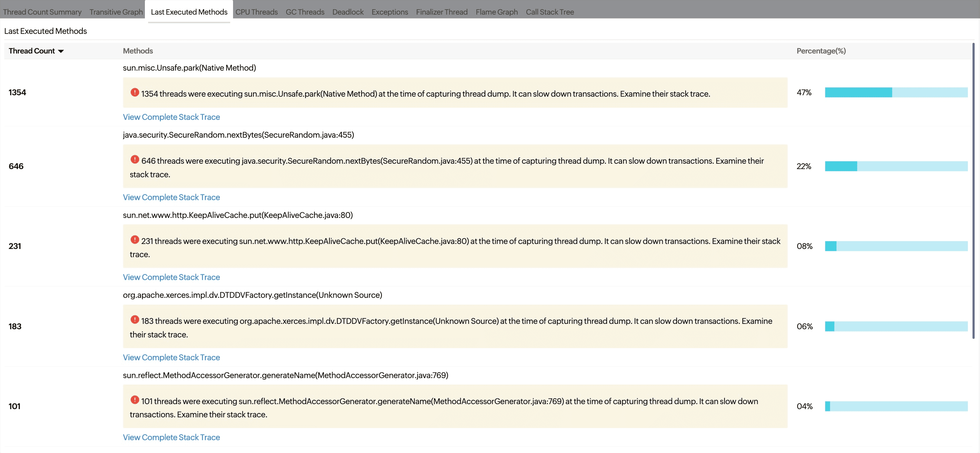The image size is (980, 453).
Task: View stack trace for MethodAccessorGenerator threads
Action: point(171,437)
